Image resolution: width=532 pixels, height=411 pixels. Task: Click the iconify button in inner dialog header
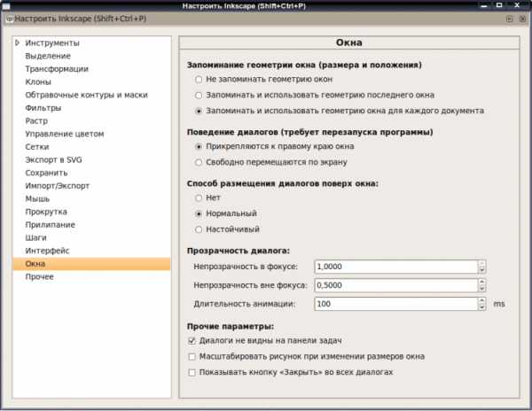(x=509, y=19)
